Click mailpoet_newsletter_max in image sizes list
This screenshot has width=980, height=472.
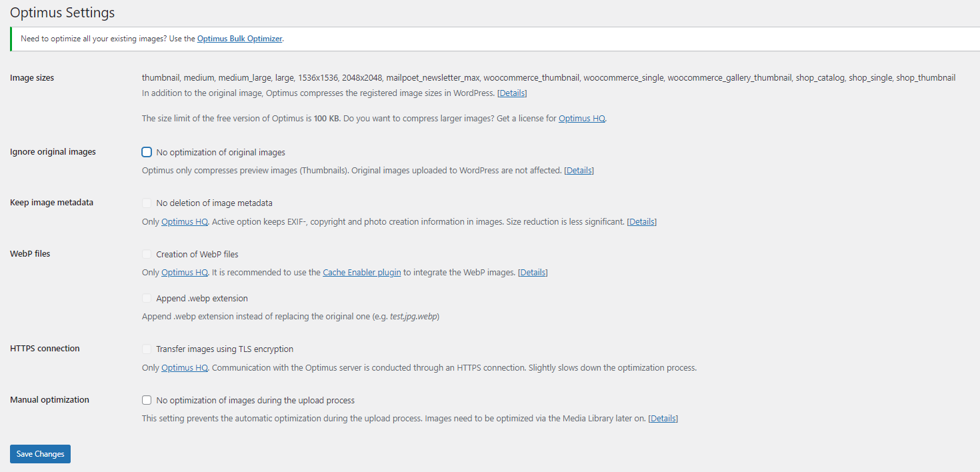tap(433, 78)
